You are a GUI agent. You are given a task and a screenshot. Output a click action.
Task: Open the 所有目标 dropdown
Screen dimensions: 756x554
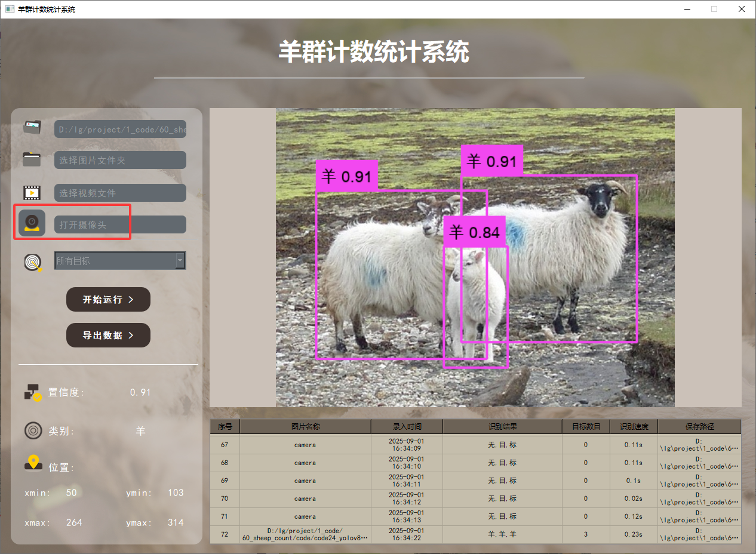pos(120,260)
